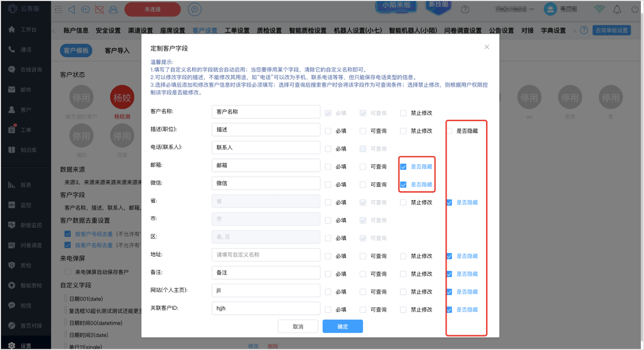644x350 pixels.
Task: Open 通话 in the left sidebar
Action: point(25,50)
